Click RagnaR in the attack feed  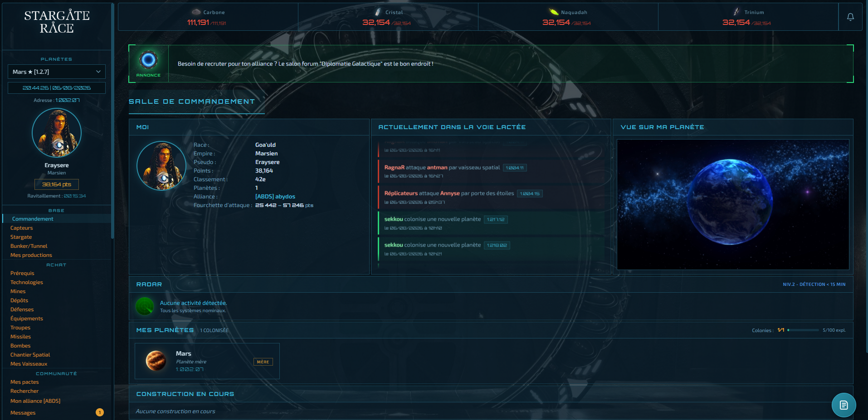pyautogui.click(x=395, y=168)
